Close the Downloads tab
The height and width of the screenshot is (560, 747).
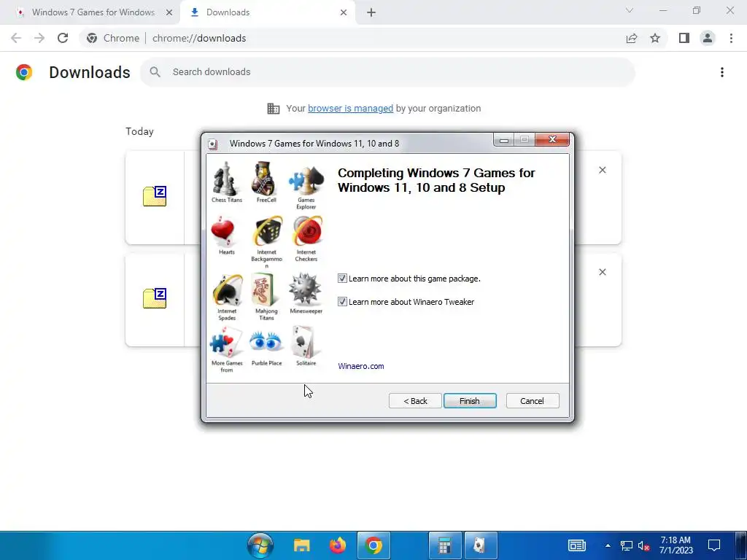point(344,12)
